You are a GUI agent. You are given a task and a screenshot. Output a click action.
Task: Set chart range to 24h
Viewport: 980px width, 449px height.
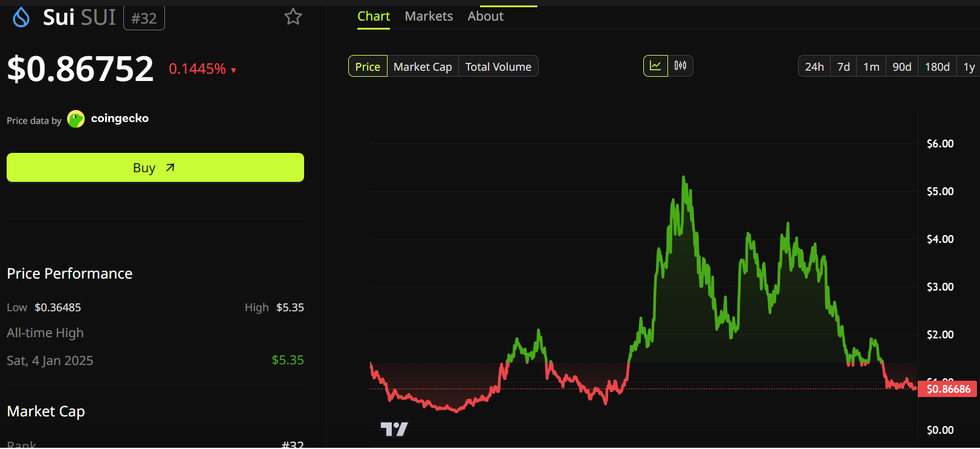[814, 66]
